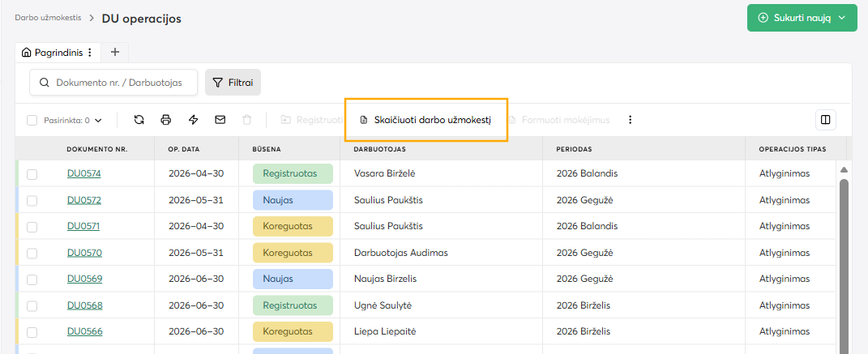Open Pagrindinis tab options three-dot menu
The width and height of the screenshot is (868, 354).
tap(90, 53)
